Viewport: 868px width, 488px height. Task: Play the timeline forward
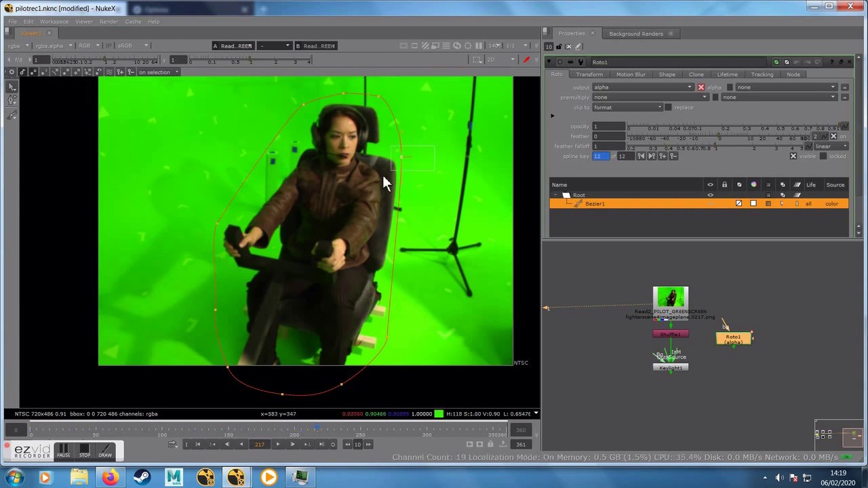coord(277,445)
